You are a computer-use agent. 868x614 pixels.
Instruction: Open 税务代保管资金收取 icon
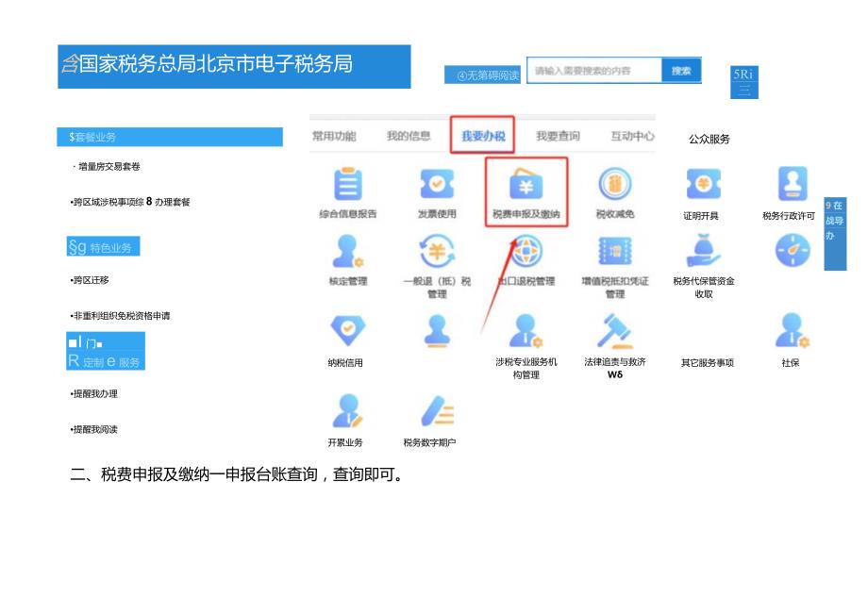[703, 251]
